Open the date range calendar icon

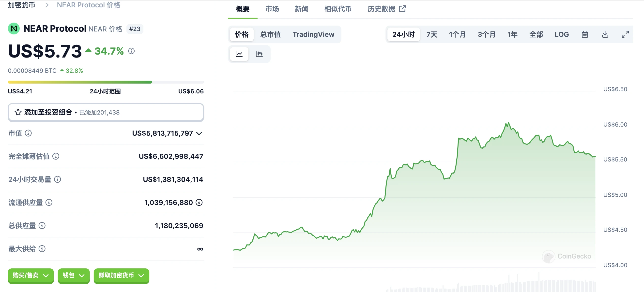click(x=585, y=34)
